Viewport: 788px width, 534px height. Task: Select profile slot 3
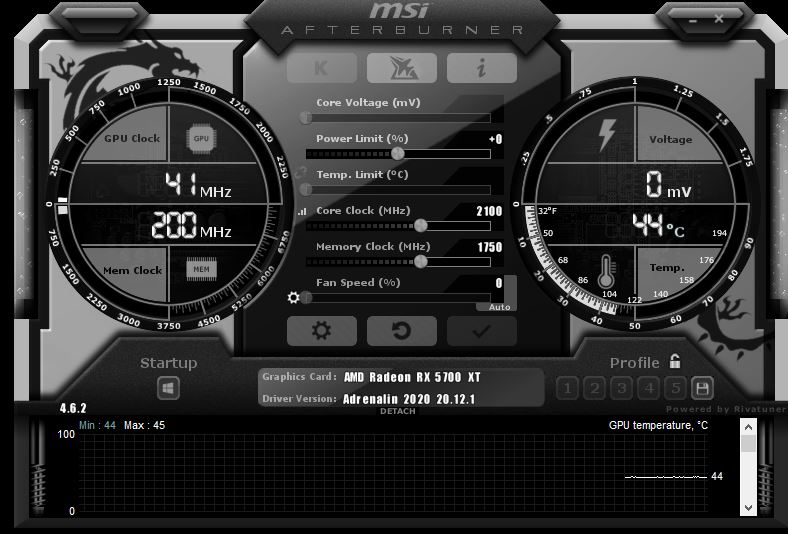621,388
